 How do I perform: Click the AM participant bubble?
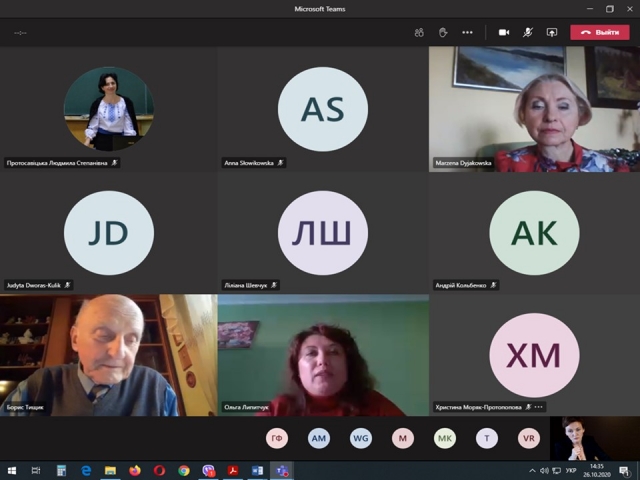(x=319, y=438)
